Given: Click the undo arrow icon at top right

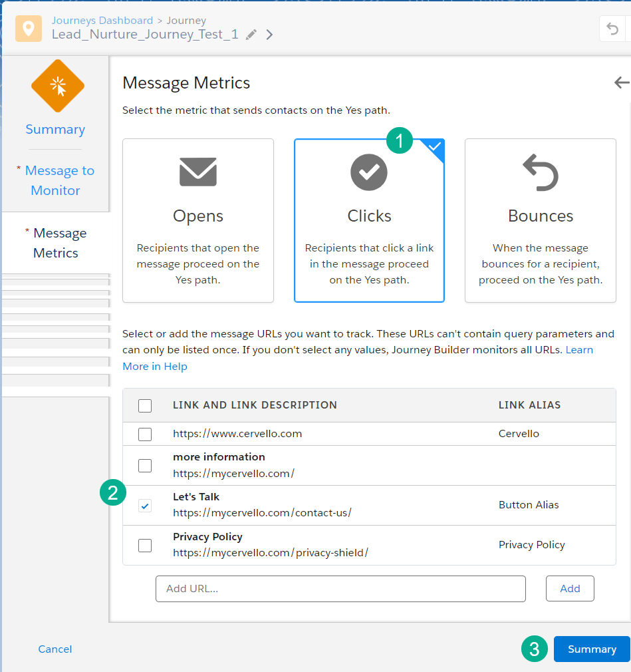Looking at the screenshot, I should tap(612, 29).
